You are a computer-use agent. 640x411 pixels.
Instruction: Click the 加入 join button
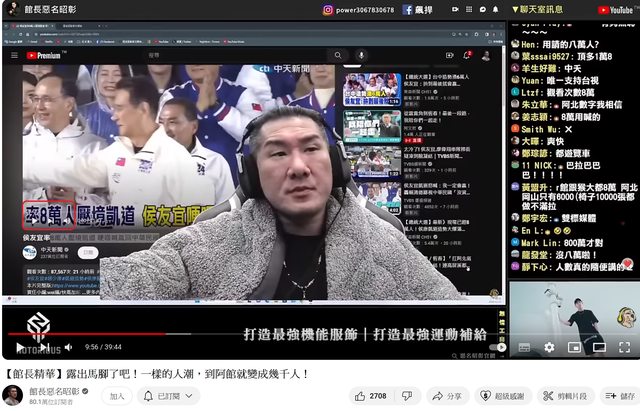(x=117, y=396)
